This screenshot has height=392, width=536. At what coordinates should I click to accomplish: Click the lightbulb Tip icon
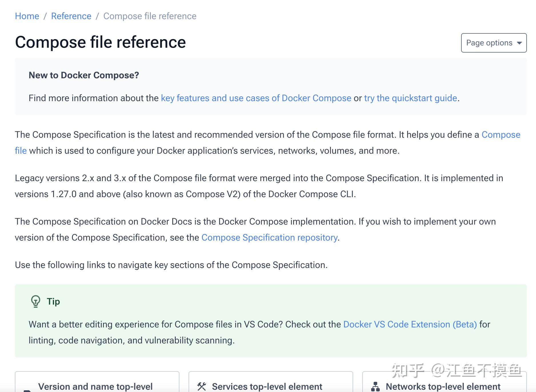pyautogui.click(x=36, y=301)
